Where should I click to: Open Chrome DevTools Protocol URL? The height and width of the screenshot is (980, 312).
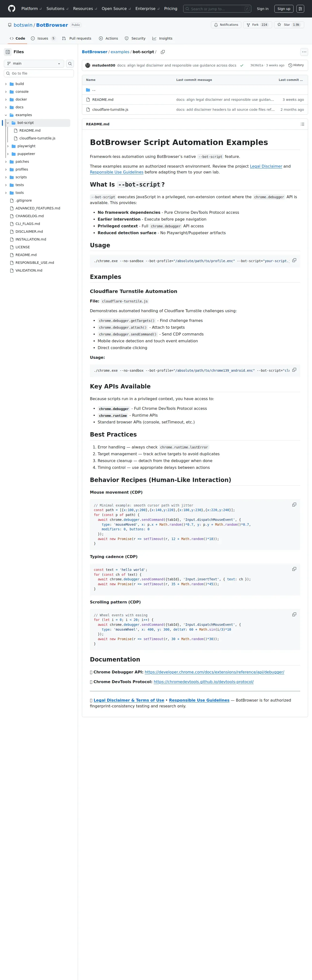[x=204, y=682]
